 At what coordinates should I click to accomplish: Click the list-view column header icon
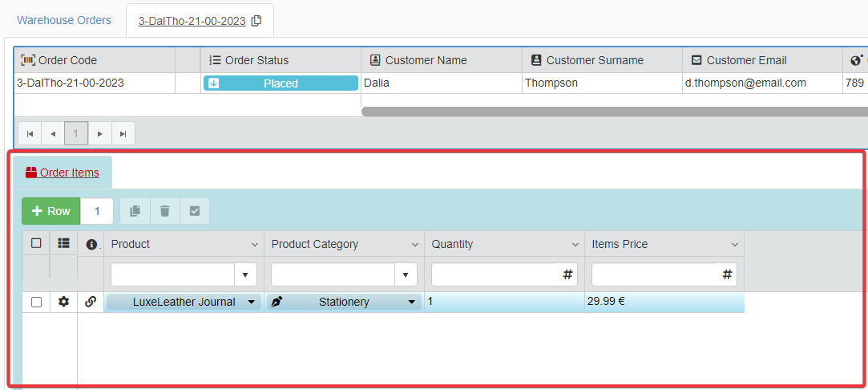pyautogui.click(x=63, y=244)
